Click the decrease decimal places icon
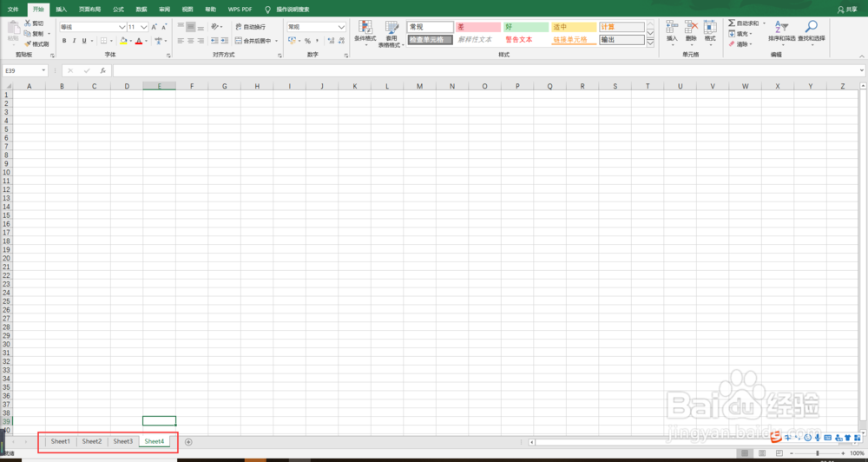Viewport: 868px width, 462px height. tap(341, 41)
